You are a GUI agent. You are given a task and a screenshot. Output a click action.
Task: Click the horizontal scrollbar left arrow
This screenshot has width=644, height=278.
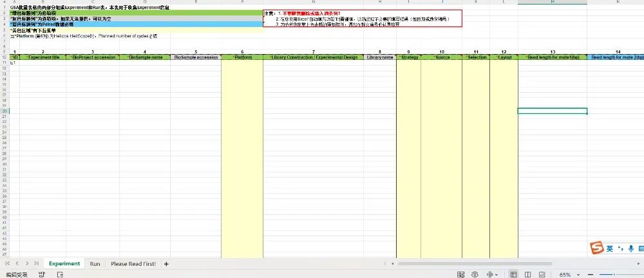(392, 264)
